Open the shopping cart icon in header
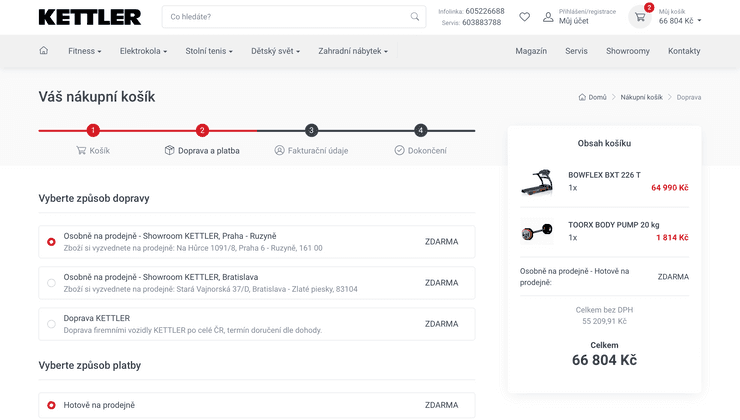Image resolution: width=740 pixels, height=420 pixels. pyautogui.click(x=640, y=17)
